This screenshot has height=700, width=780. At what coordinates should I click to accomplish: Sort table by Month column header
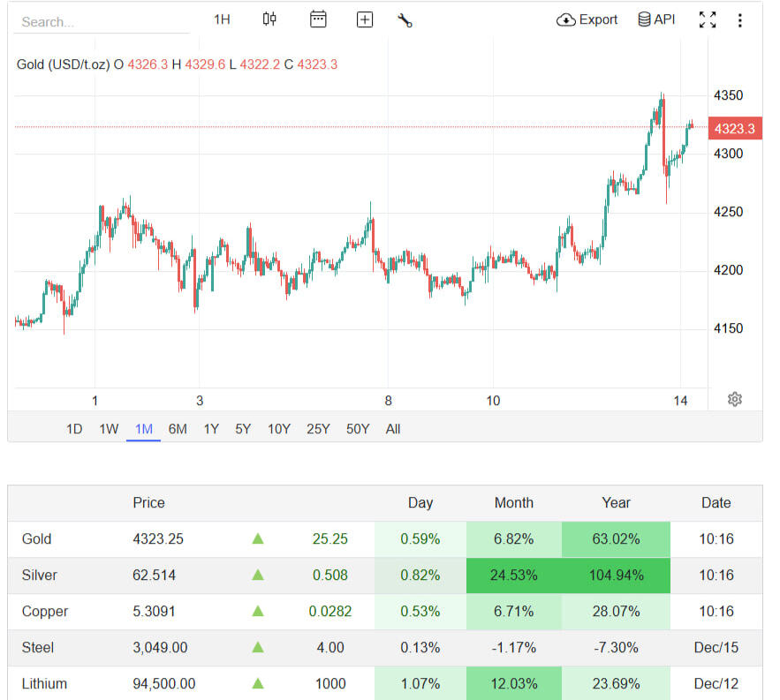[x=514, y=502]
